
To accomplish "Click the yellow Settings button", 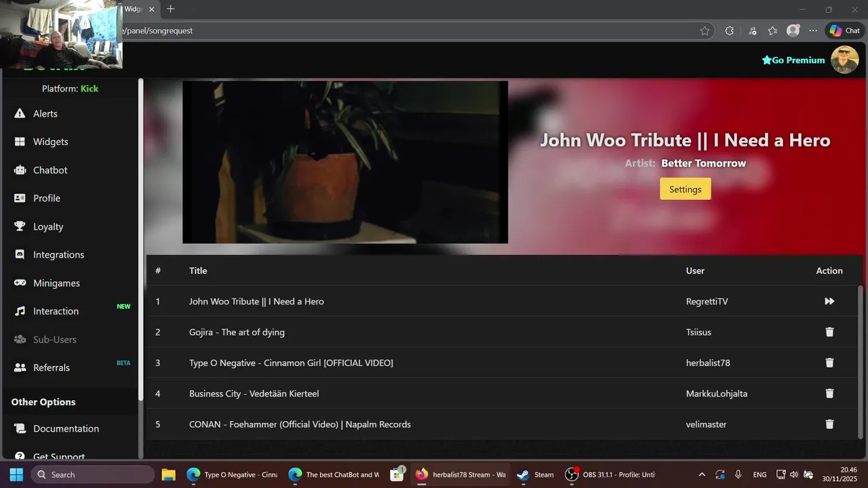I will (x=685, y=189).
